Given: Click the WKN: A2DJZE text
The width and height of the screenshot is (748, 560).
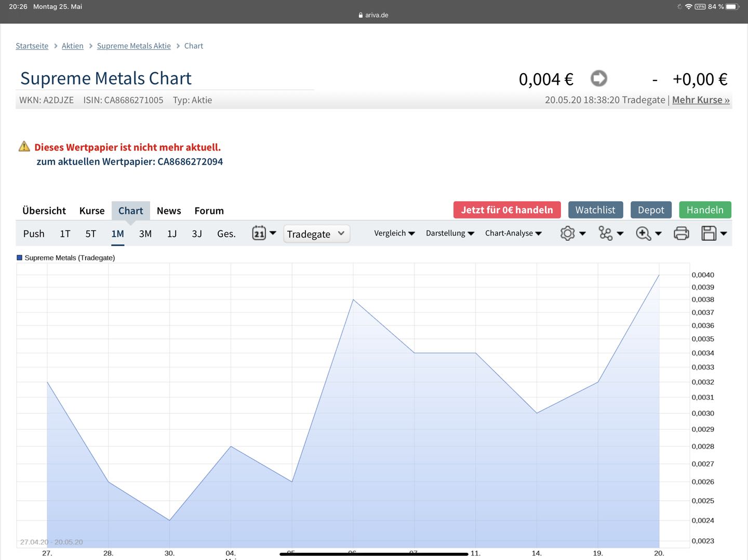Looking at the screenshot, I should point(46,100).
